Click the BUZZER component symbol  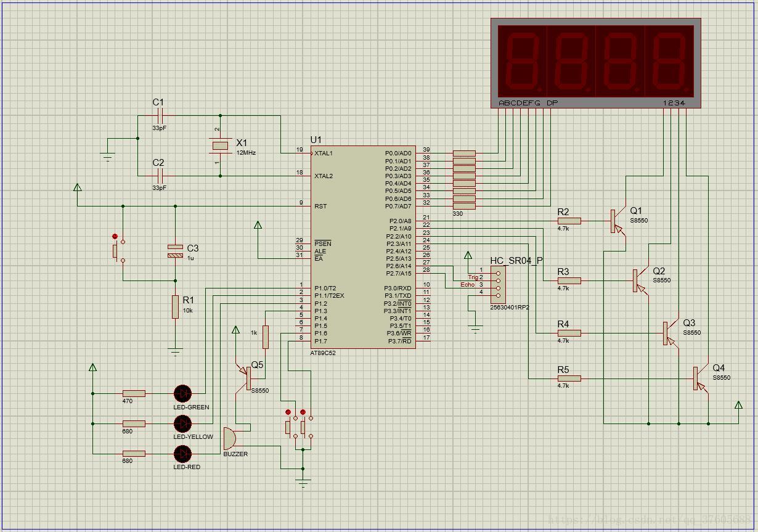click(229, 438)
